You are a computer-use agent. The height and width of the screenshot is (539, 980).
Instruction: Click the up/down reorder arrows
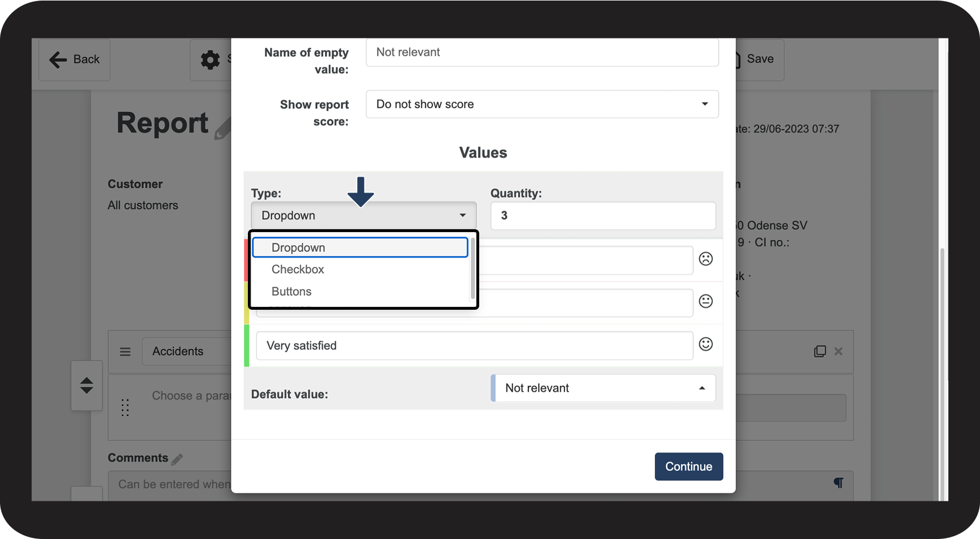pos(87,385)
